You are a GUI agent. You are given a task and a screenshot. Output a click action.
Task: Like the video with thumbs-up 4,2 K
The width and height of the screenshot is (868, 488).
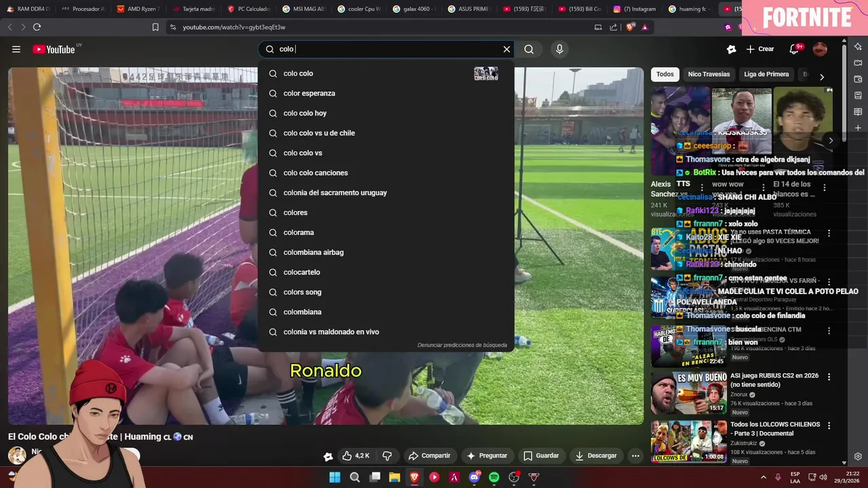(x=356, y=455)
